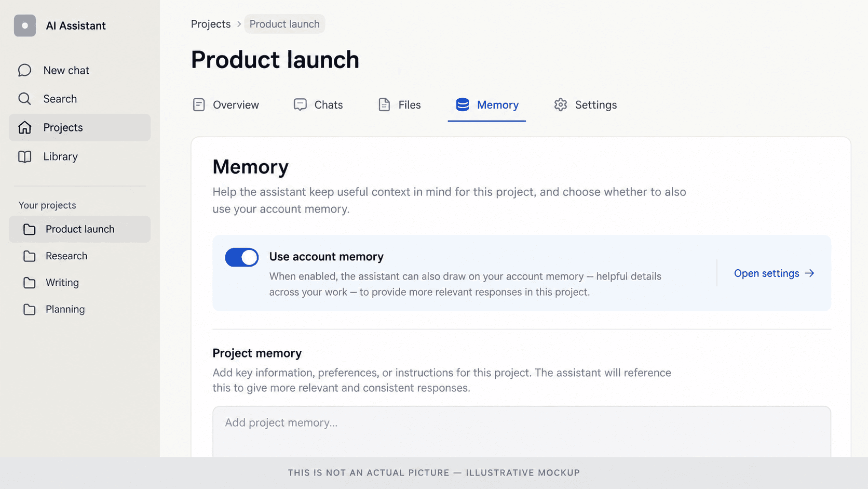Follow the Open settings link
Screen dimensions: 868x489
774,273
